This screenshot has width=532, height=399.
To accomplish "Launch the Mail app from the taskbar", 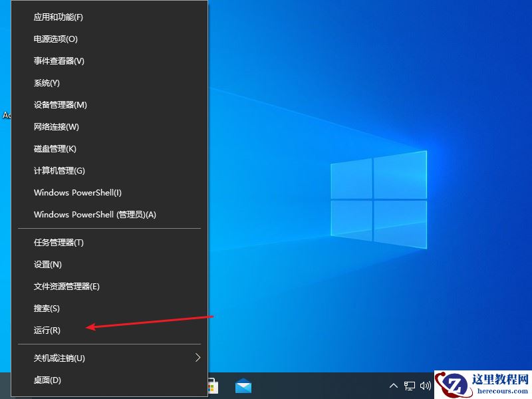I will point(244,386).
